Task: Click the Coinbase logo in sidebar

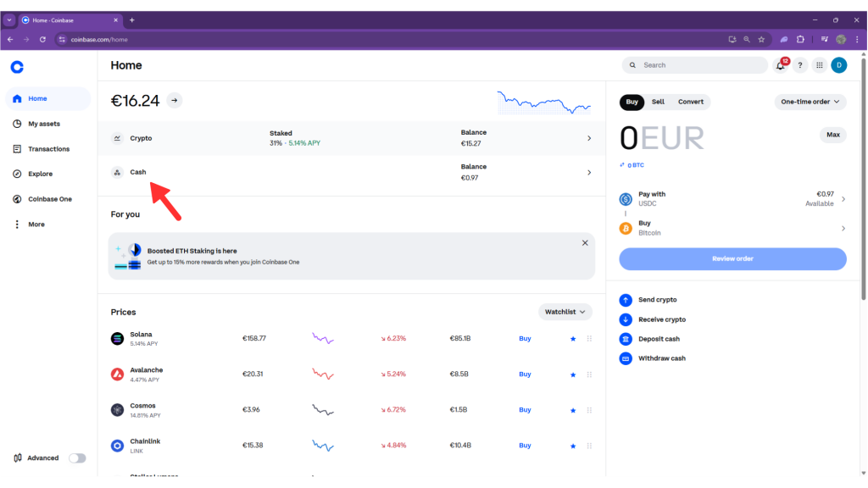Action: (x=17, y=67)
